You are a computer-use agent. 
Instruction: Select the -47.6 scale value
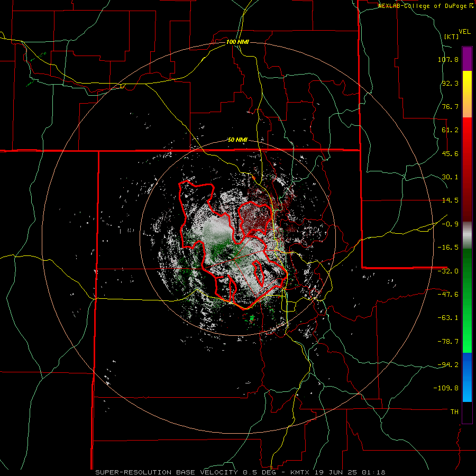click(448, 295)
